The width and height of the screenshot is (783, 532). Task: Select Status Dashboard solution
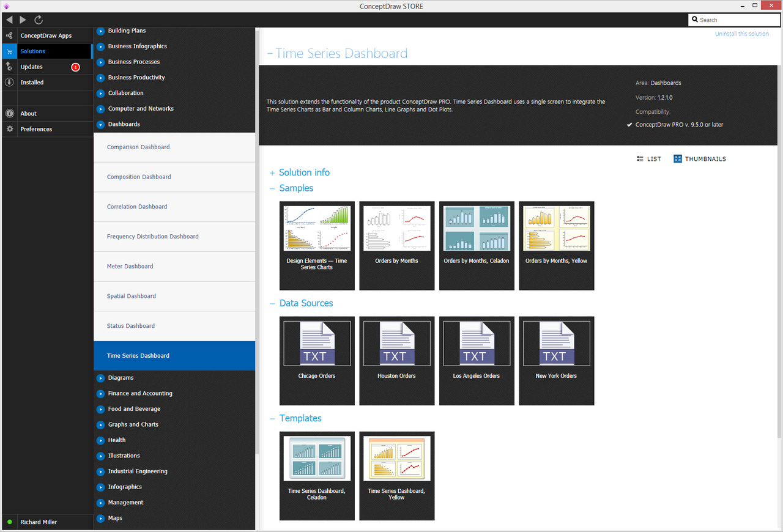(x=174, y=326)
